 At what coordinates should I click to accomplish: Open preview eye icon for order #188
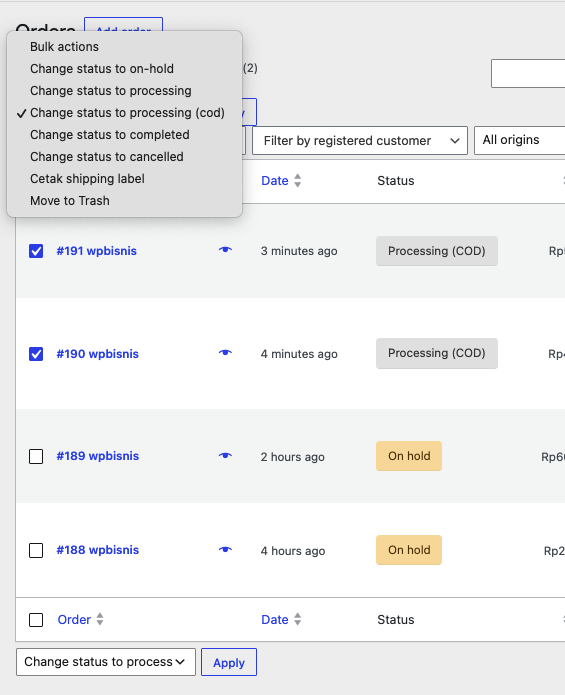click(225, 550)
